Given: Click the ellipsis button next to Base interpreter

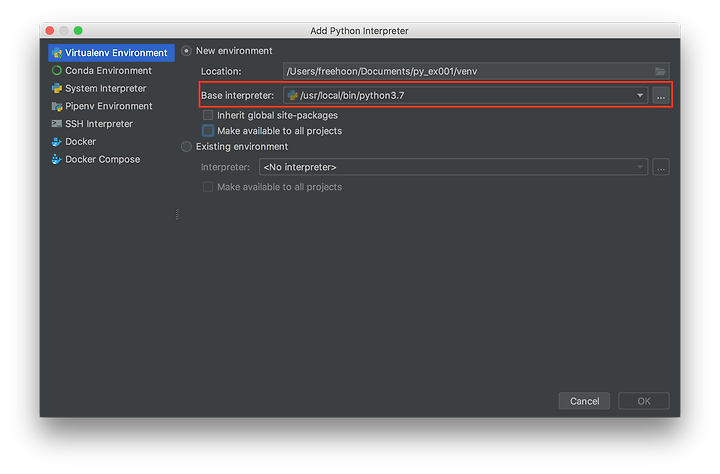Looking at the screenshot, I should [660, 96].
